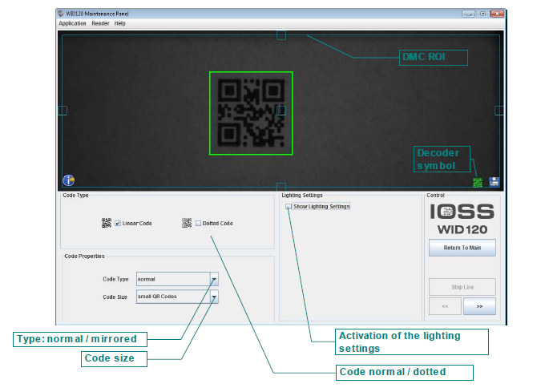Click the Code Size field showing small QR Codes
The image size is (553, 392).
[x=174, y=297]
